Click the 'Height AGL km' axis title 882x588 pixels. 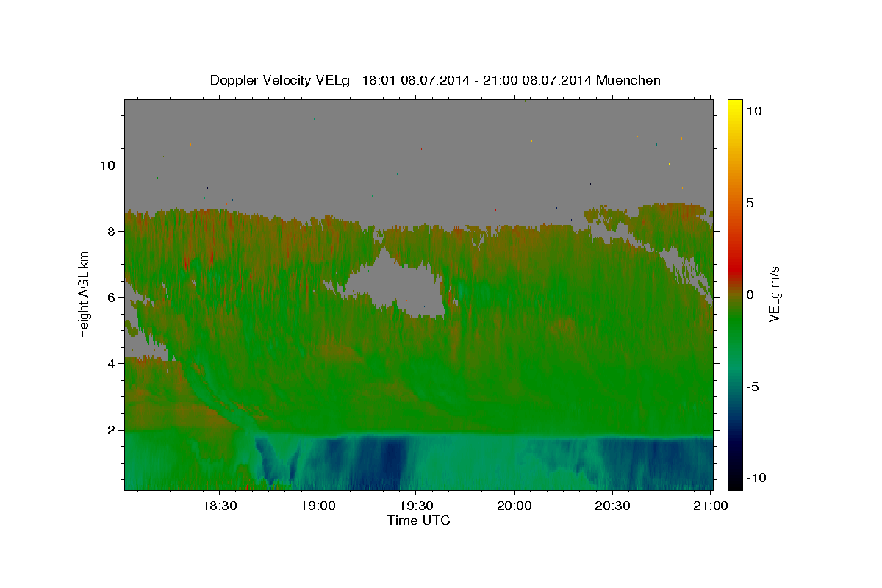(x=85, y=294)
